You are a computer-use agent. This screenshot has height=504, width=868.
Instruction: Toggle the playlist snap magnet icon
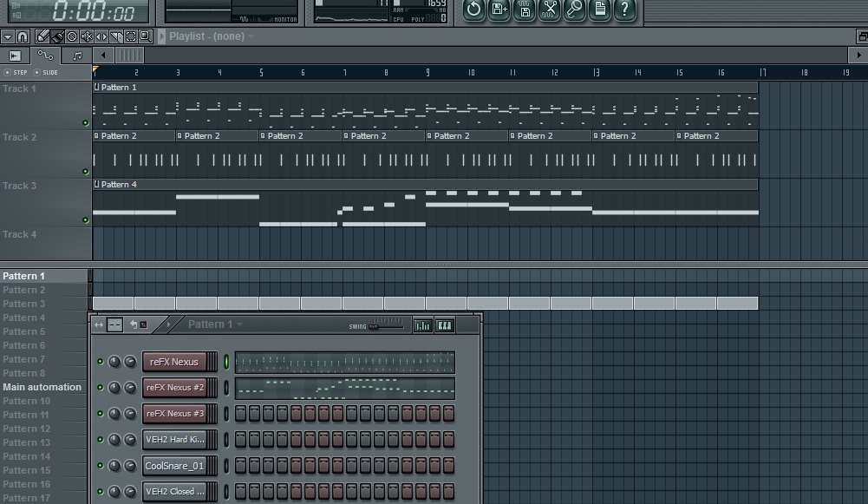coord(23,36)
